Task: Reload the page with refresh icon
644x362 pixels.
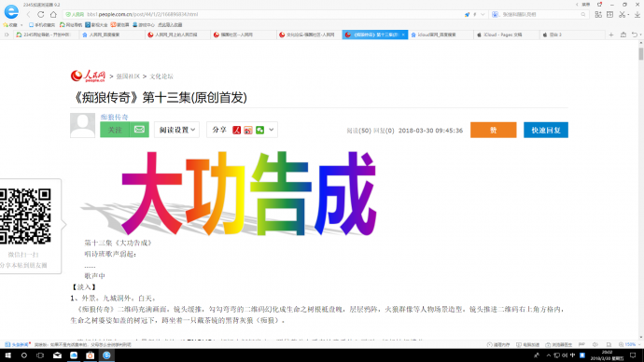Action: coord(41,14)
